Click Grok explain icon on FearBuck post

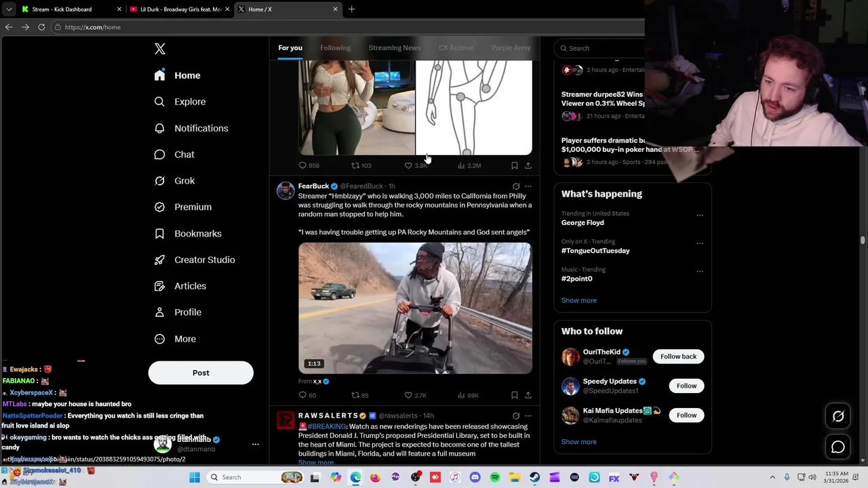(x=516, y=186)
